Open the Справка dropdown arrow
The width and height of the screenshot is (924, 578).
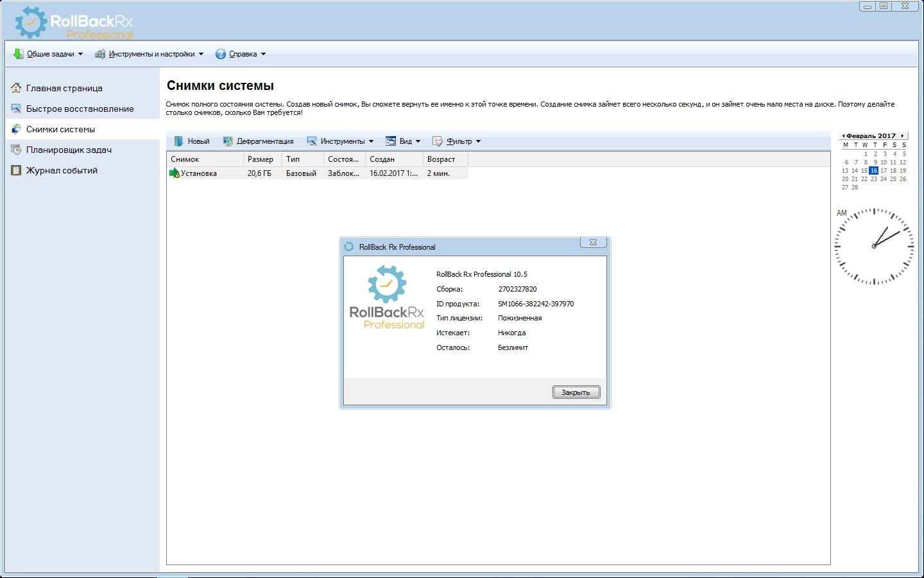pos(263,54)
